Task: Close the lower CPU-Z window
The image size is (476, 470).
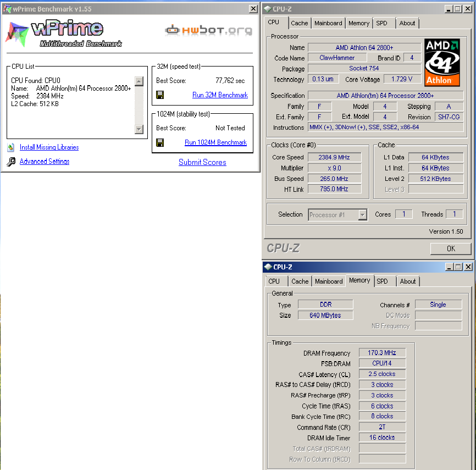Action: (x=468, y=267)
